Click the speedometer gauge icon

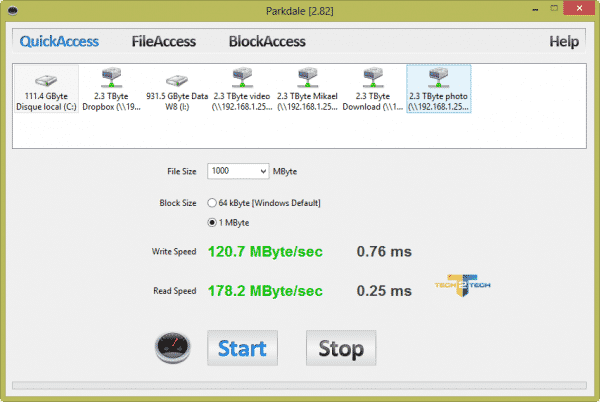coord(173,347)
